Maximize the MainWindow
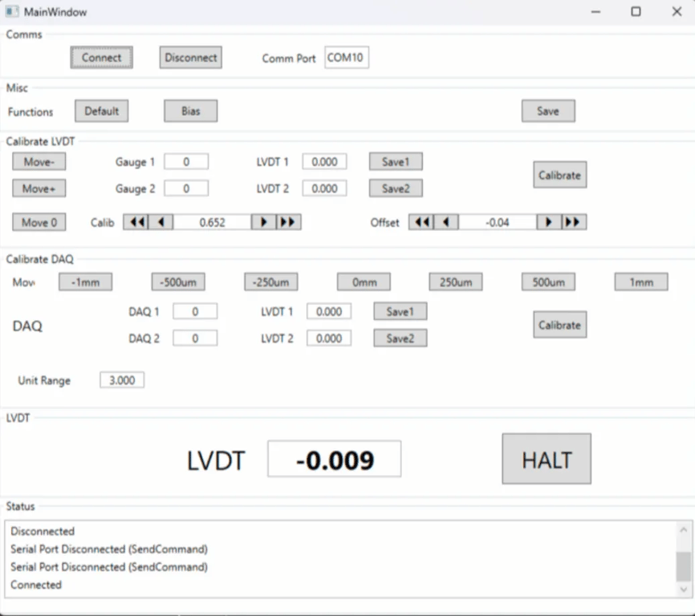The height and width of the screenshot is (616, 695). pos(636,12)
